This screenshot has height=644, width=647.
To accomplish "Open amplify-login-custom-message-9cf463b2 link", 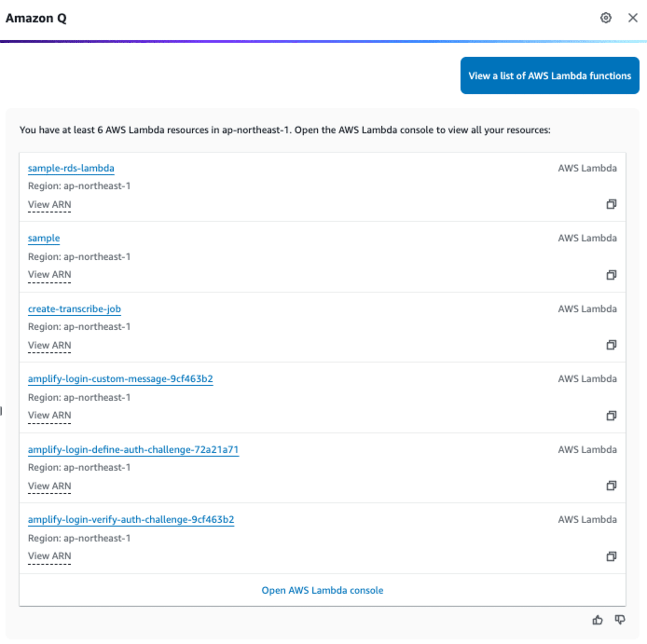I will click(121, 379).
